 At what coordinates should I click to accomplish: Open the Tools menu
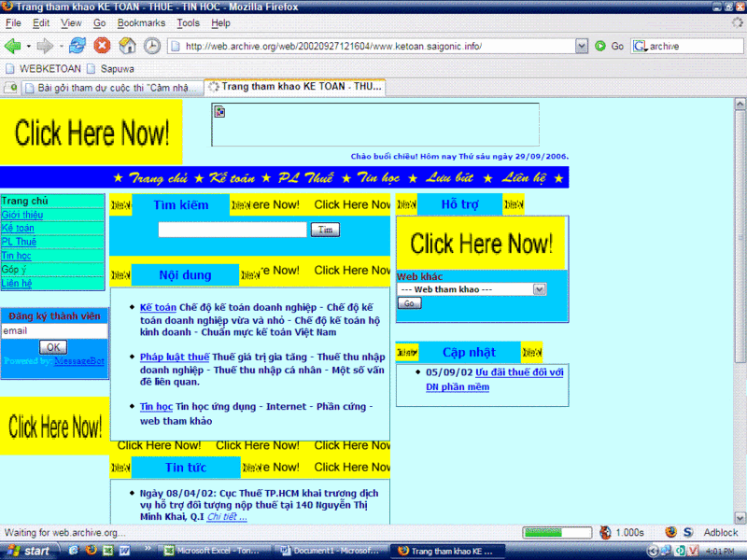pos(188,22)
